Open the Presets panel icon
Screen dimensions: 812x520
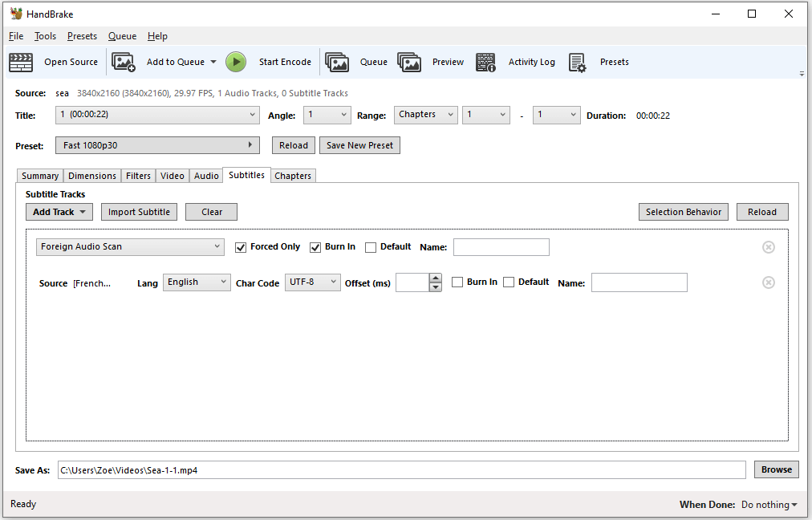(578, 62)
